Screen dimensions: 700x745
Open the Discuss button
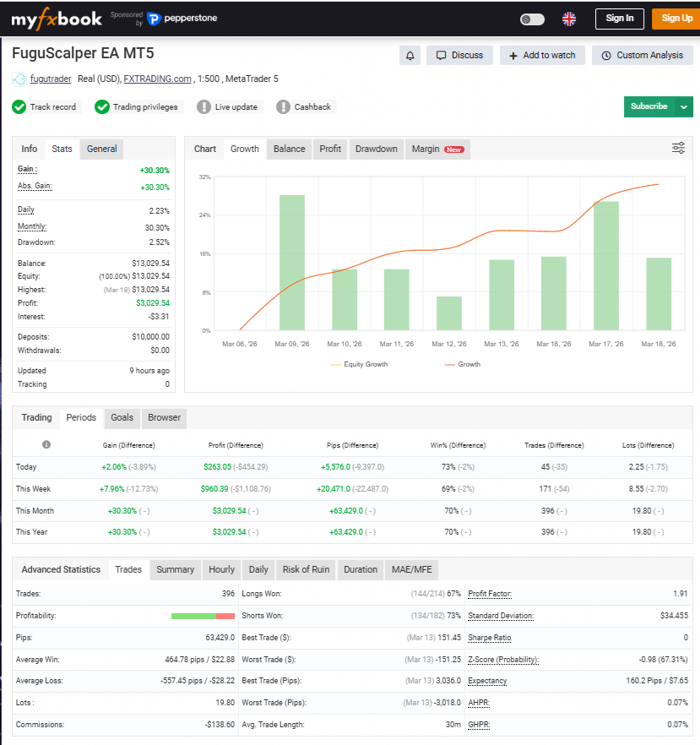click(x=459, y=56)
